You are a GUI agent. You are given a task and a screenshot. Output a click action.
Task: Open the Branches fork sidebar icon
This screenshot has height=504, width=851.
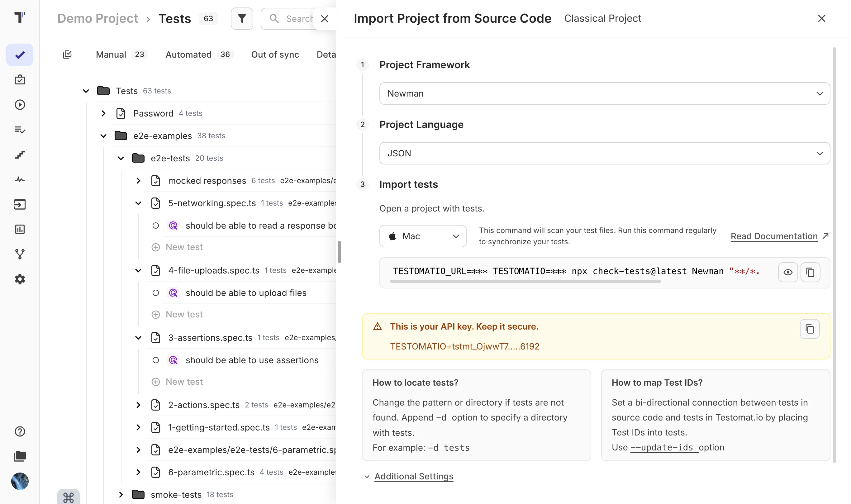pos(20,254)
